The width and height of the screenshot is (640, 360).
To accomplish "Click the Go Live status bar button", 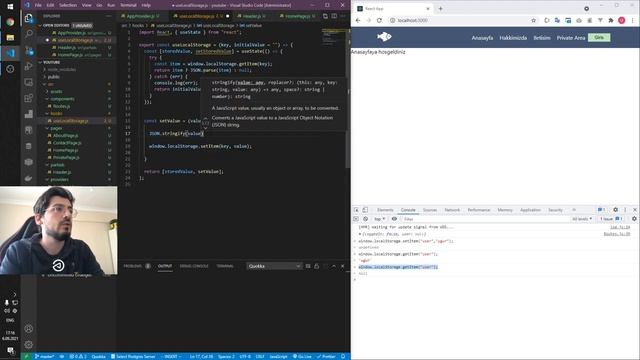I will click(302, 356).
